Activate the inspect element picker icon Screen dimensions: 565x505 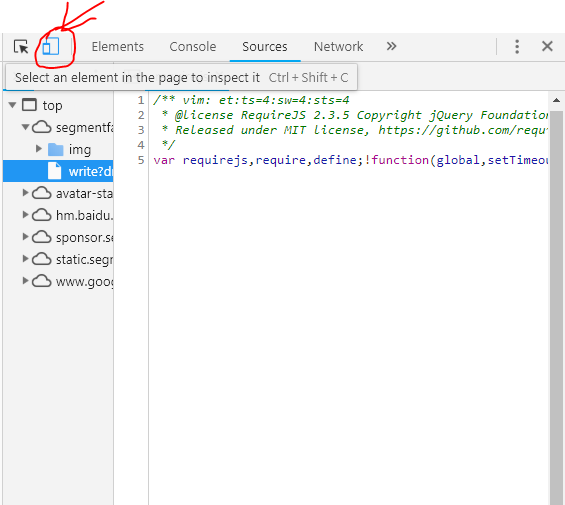pyautogui.click(x=21, y=47)
